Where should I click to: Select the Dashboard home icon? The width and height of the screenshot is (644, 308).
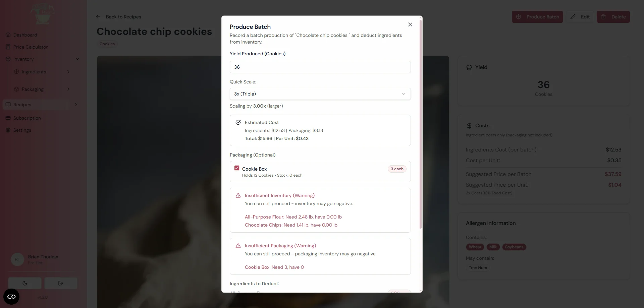pos(8,35)
